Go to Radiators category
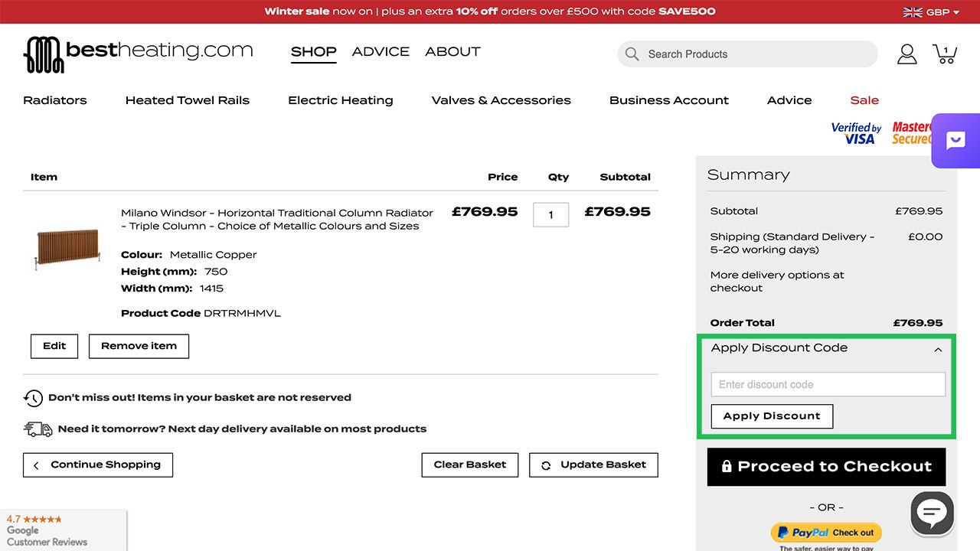Screen dimensions: 980x551 pos(55,100)
